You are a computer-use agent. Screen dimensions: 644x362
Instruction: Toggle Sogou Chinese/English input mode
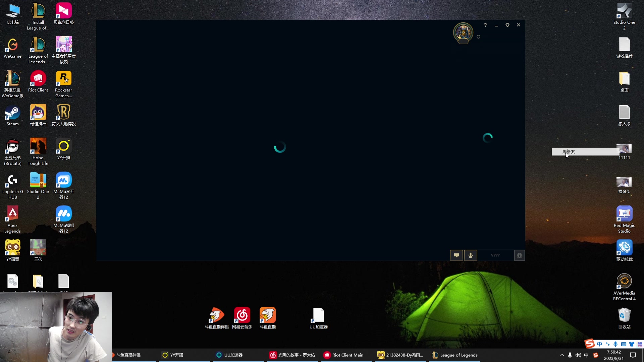coord(599,344)
